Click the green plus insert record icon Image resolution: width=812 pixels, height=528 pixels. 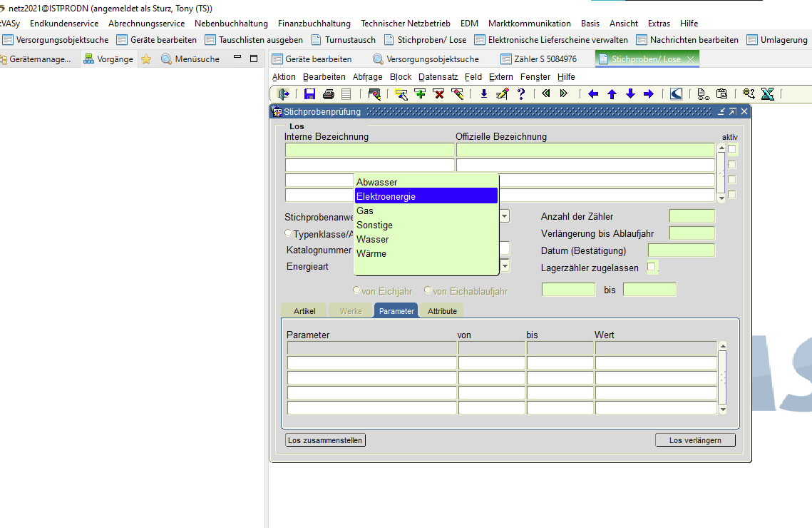420,93
